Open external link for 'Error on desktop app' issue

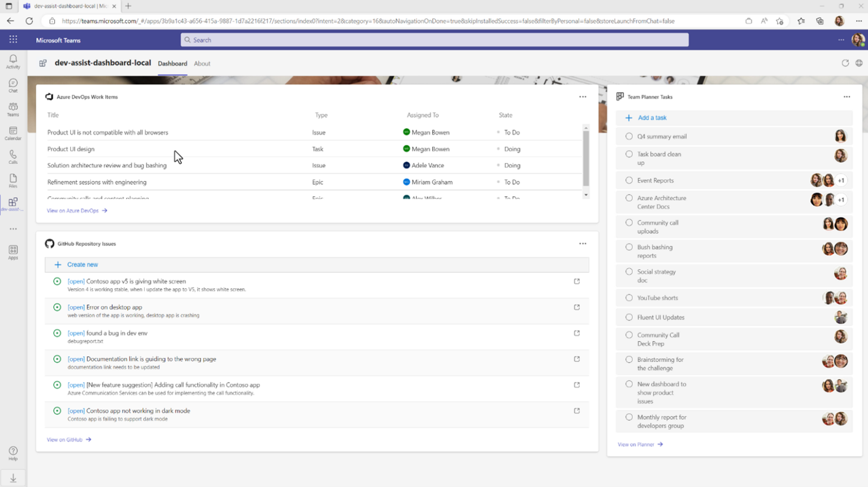pos(576,307)
